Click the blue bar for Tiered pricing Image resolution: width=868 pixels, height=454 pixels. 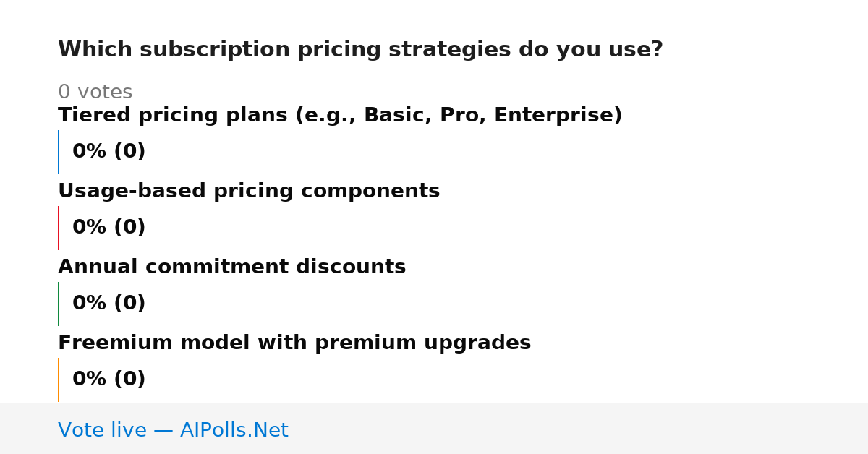[58, 152]
